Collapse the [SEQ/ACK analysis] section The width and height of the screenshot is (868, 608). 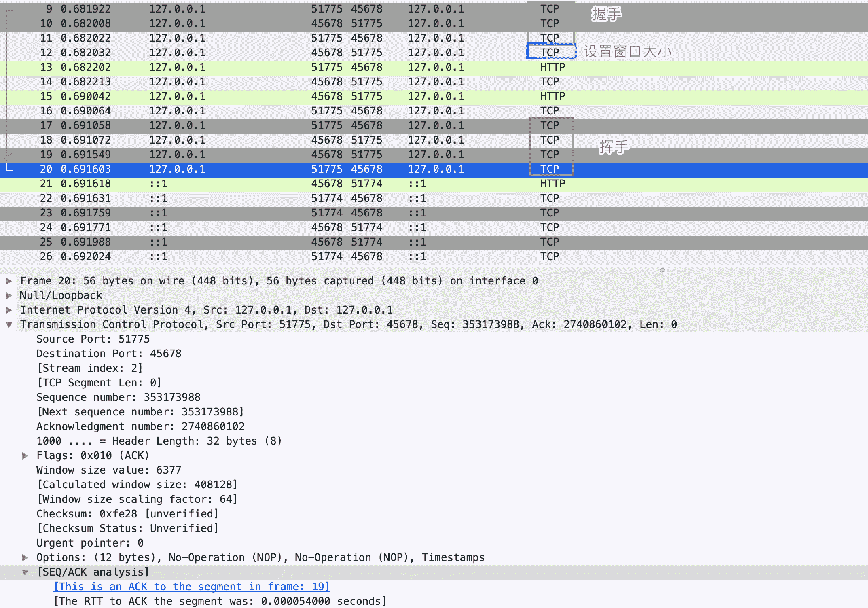pyautogui.click(x=25, y=572)
